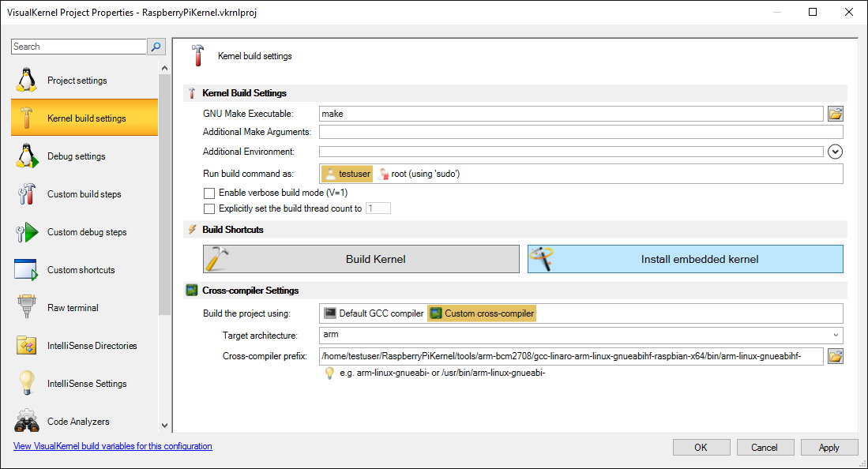The image size is (868, 469).
Task: Expand the Additional Environment editor arrow
Action: (835, 151)
